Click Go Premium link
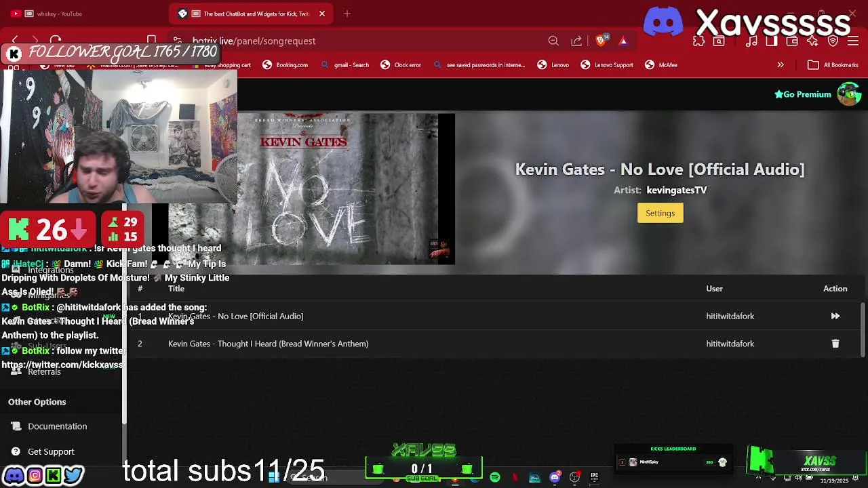The image size is (868, 488). [803, 94]
